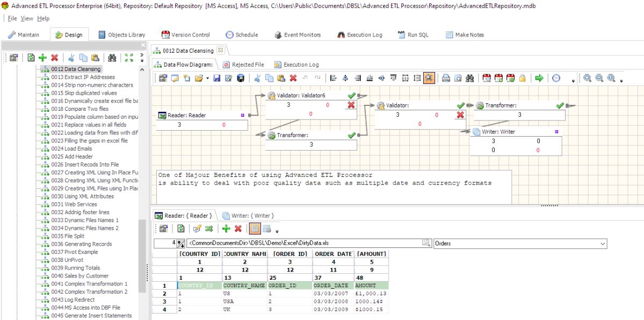The image size is (644, 320).
Task: Close the left tree panel with its X
Action: pos(143,45)
